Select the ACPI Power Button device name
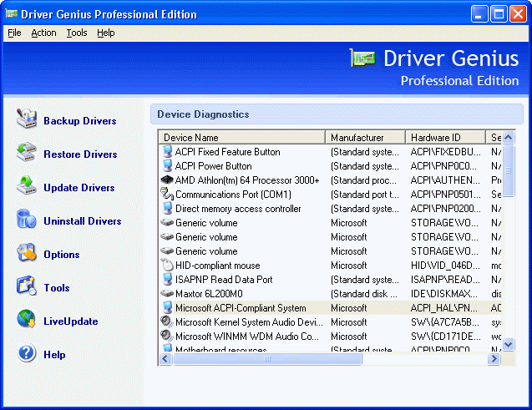532x410 pixels. coord(214,166)
